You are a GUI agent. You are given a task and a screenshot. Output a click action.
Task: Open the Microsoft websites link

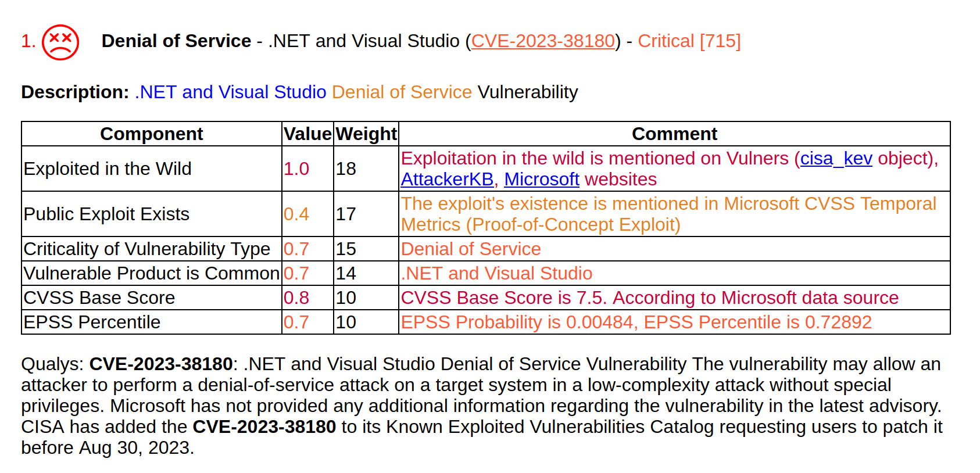[541, 180]
